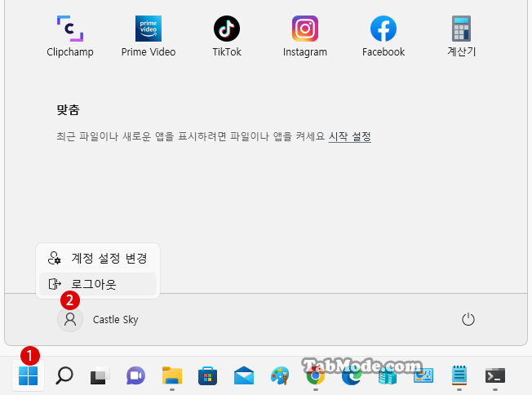The image size is (532, 395).
Task: Click the Castle Sky account name
Action: (115, 320)
